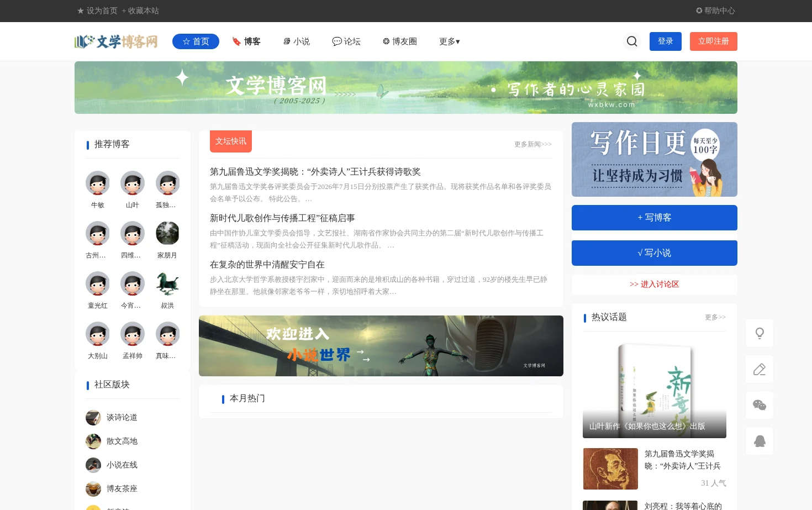Open 童光红 blogger avatar

tap(98, 283)
